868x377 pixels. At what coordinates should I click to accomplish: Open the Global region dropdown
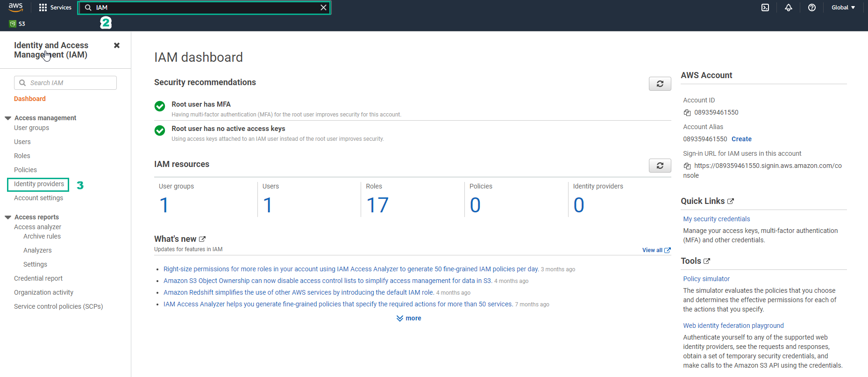pos(843,7)
